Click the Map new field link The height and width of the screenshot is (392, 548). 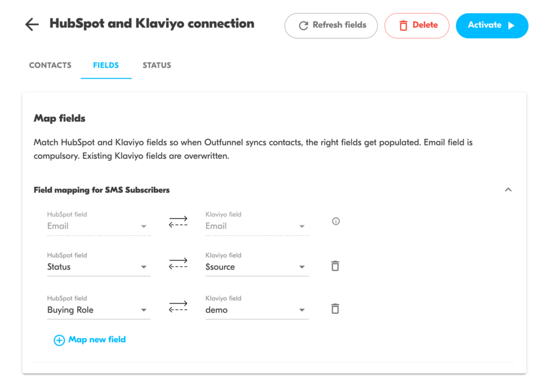point(97,339)
